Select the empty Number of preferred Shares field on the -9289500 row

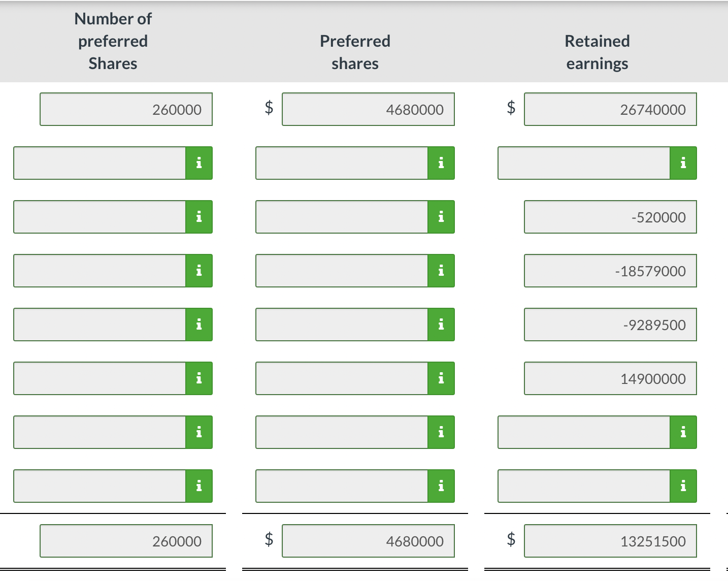(100, 325)
